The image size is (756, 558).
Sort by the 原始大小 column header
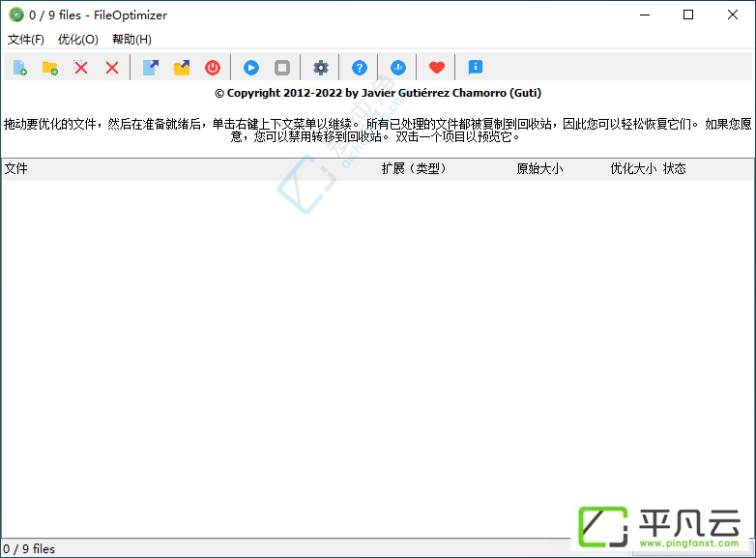coord(539,169)
